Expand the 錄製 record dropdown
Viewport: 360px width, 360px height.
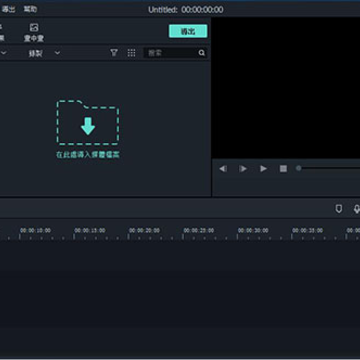click(x=57, y=53)
